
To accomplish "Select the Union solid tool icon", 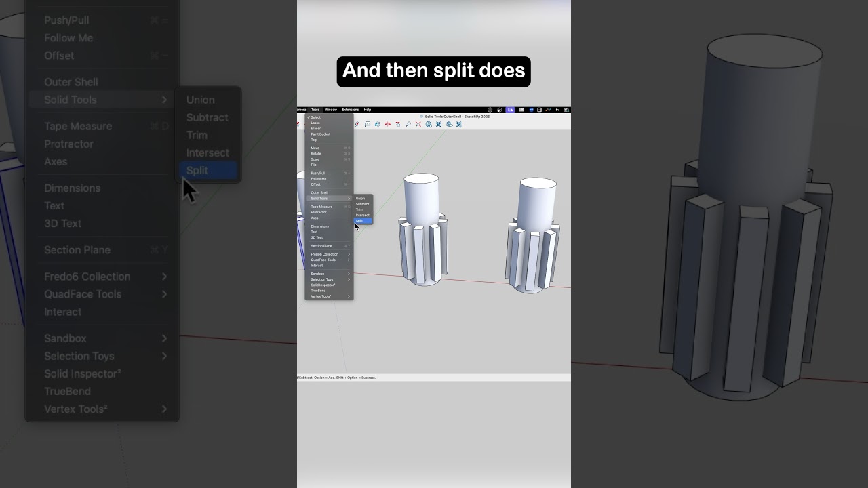I will (429, 125).
